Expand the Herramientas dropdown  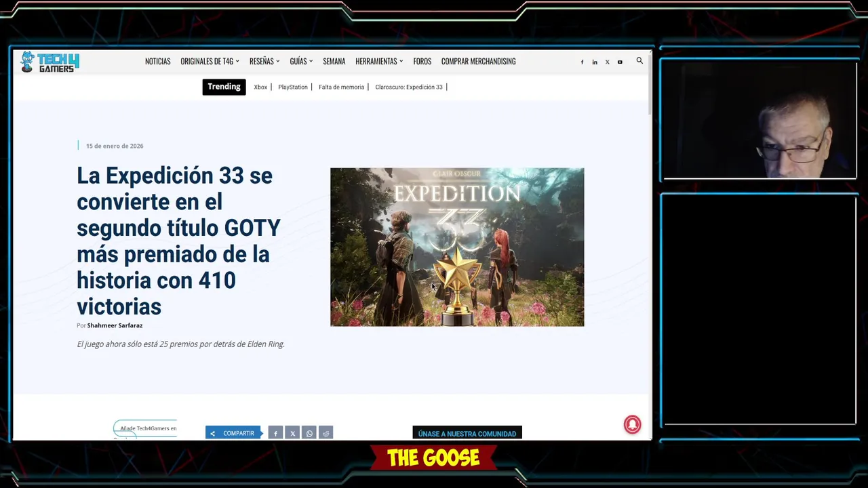(x=379, y=61)
